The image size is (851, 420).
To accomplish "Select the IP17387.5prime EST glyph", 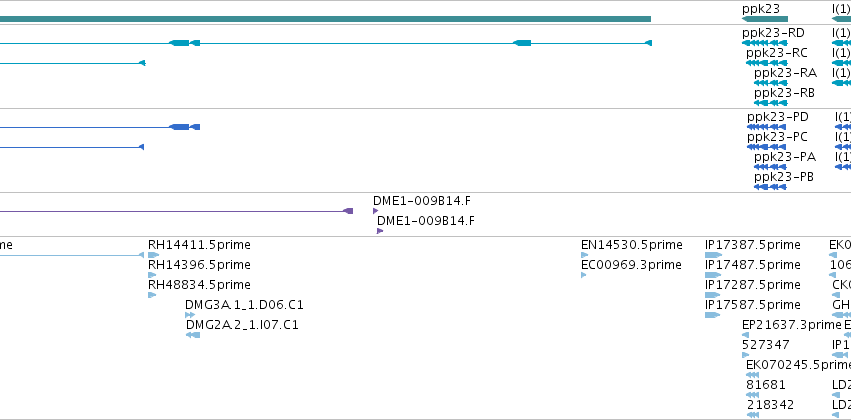I will pos(713,255).
